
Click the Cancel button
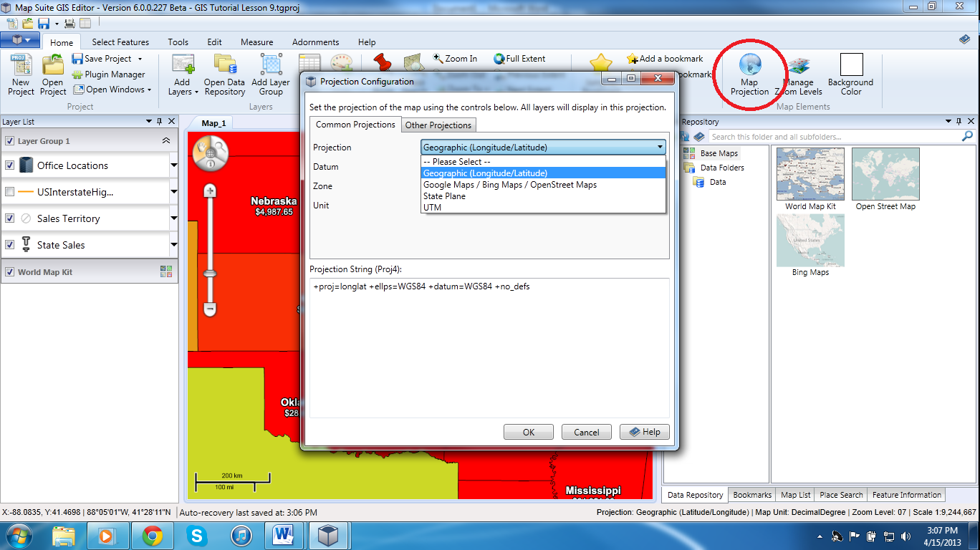tap(586, 432)
